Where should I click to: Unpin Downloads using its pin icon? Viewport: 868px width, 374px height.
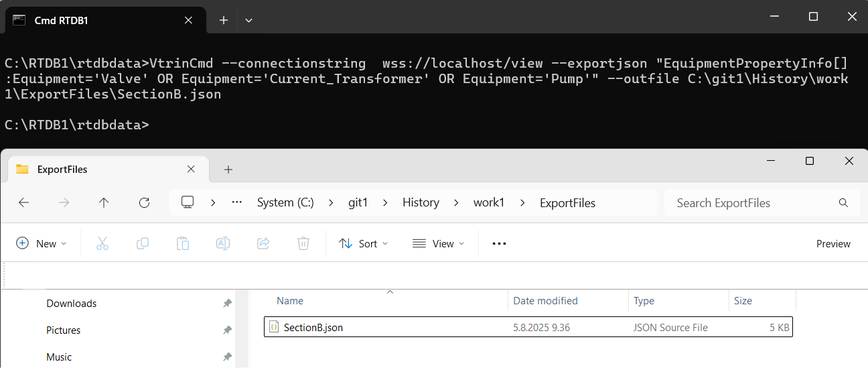[x=227, y=303]
